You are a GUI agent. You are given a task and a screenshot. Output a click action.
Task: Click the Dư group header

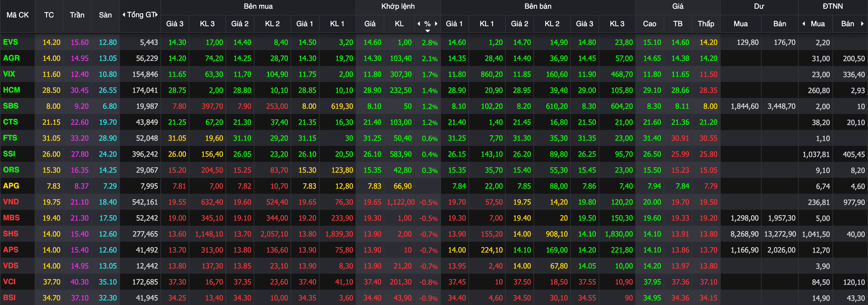pyautogui.click(x=759, y=6)
